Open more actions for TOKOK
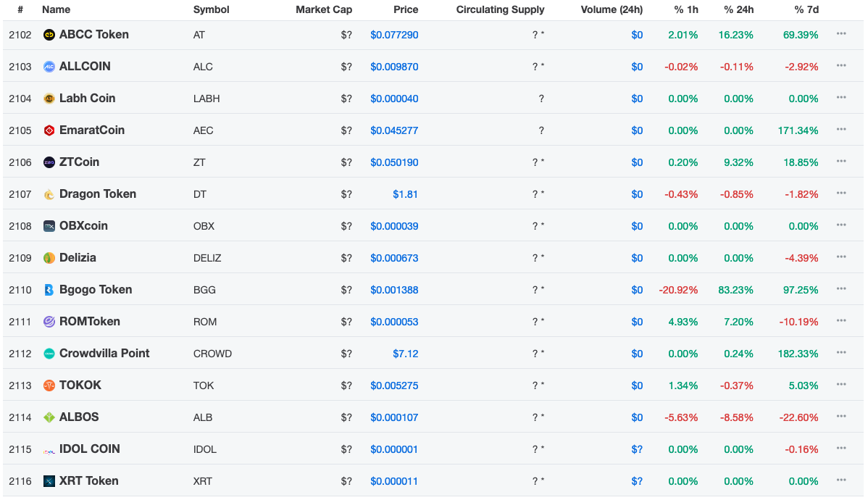868x500 pixels. coord(841,384)
